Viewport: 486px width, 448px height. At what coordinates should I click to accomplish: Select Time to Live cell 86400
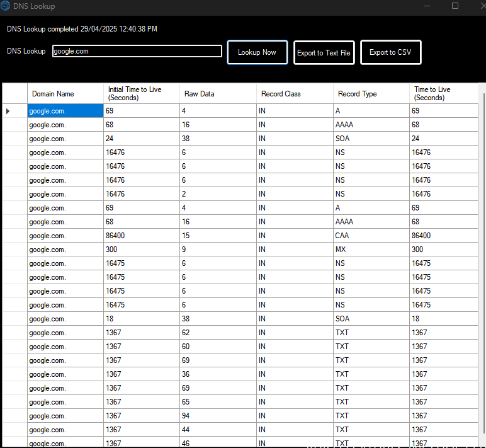pos(444,236)
